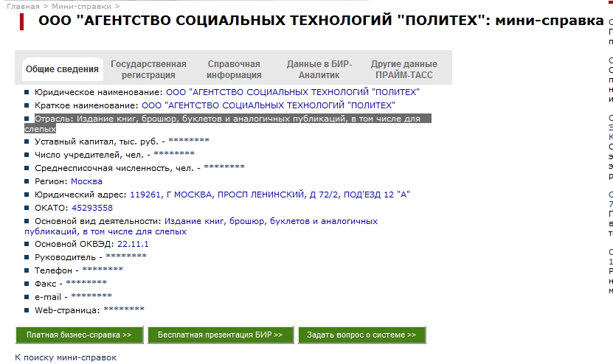Click the masked Руководитель value
613x364 pixels.
click(126, 256)
